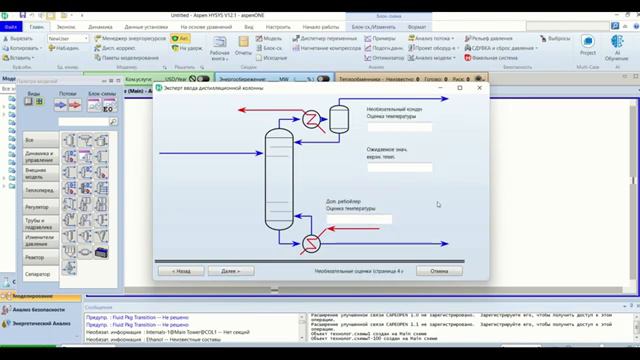640x360 pixels.
Task: Open Нагнетание компрессора tool
Action: coord(327,48)
